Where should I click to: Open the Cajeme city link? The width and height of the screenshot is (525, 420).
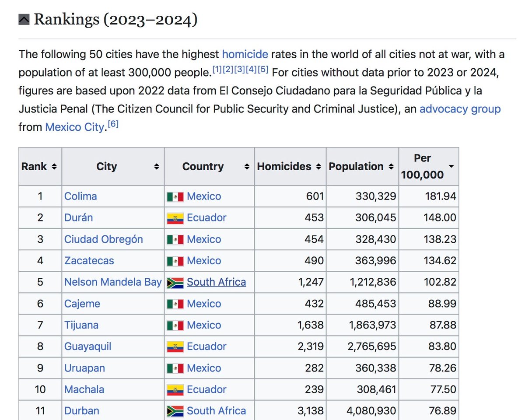coord(82,304)
